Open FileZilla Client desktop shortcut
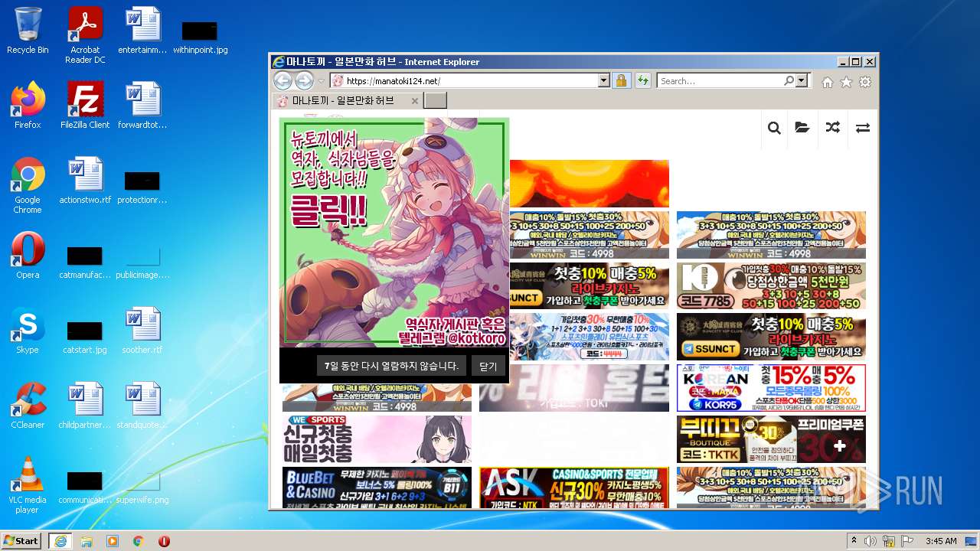Screen dimensions: 980x551 click(85, 106)
